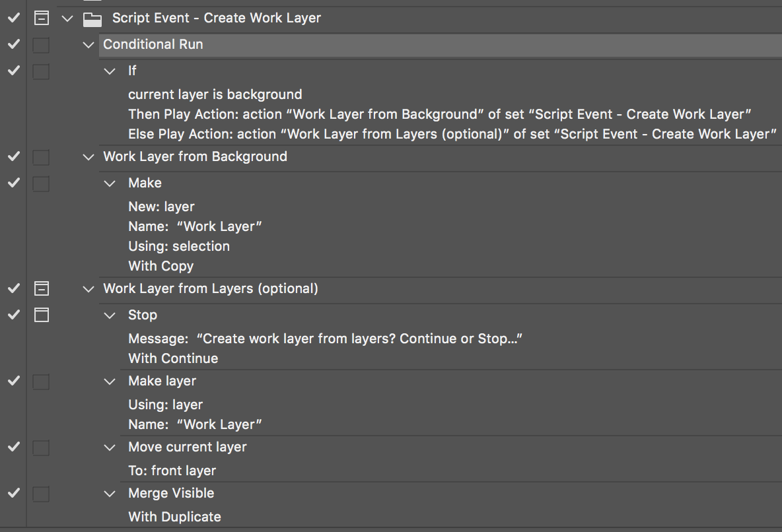Click empty dialog box beside Make layer

pos(41,381)
